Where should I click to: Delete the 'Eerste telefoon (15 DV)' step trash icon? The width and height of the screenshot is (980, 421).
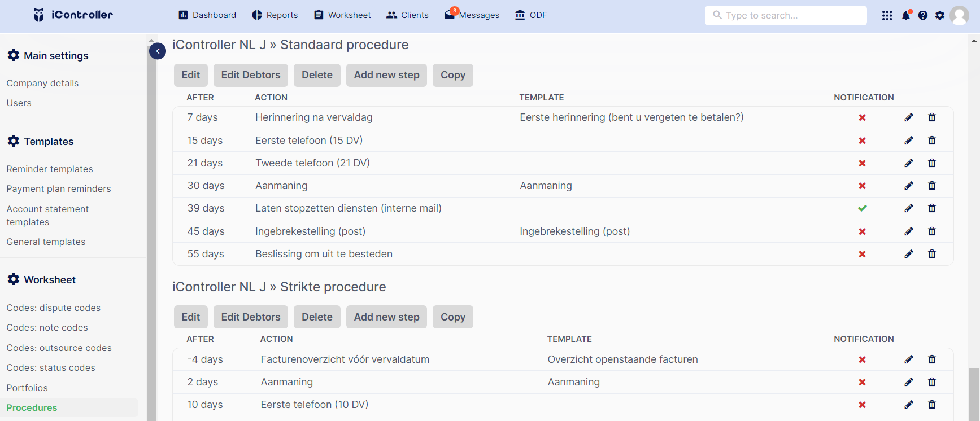932,141
